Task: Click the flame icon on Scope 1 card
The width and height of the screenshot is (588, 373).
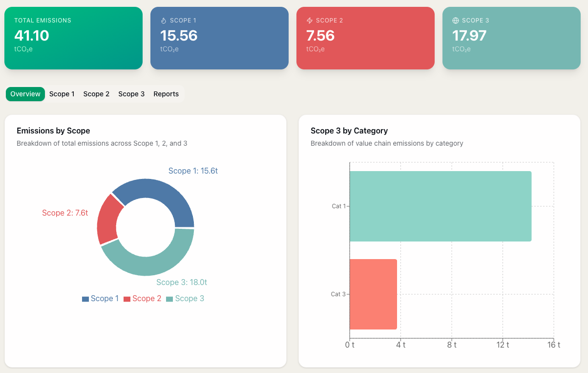Action: click(x=164, y=21)
